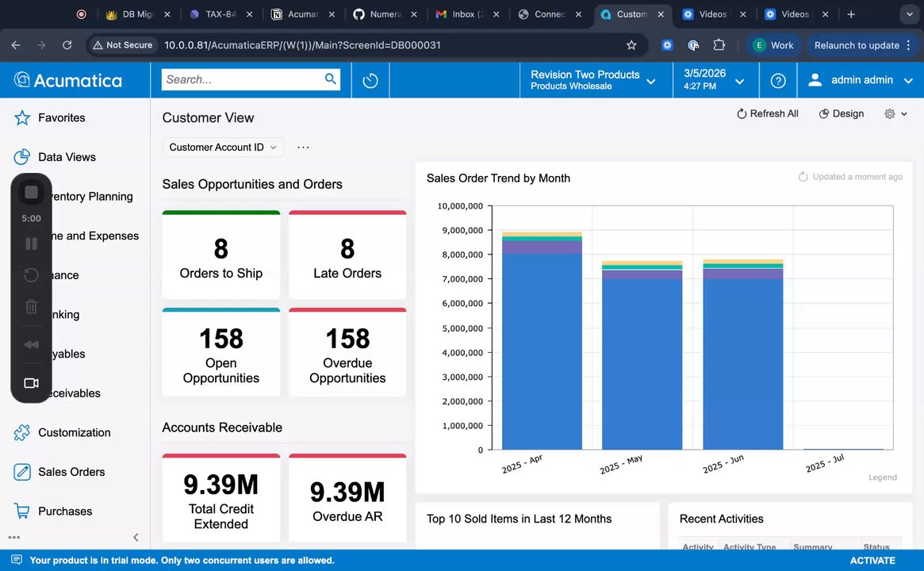Viewport: 924px width, 571px height.
Task: Click the April blue bar segment
Action: tap(542, 351)
